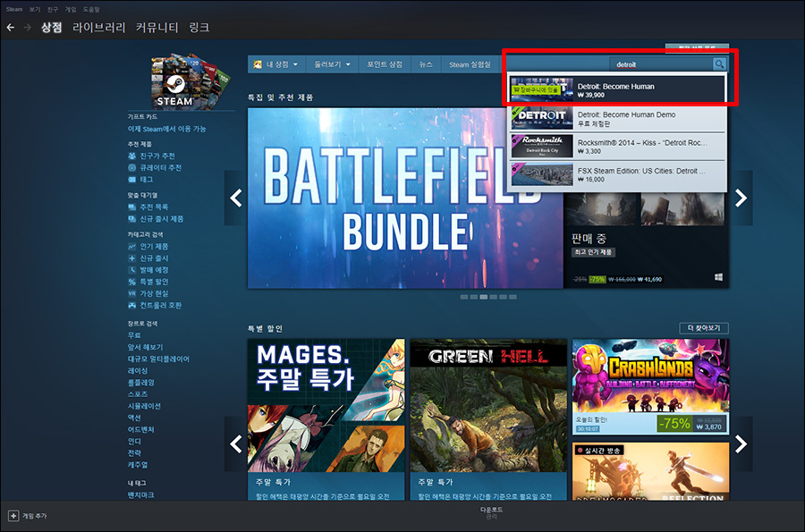The image size is (805, 532).
Task: Open the Green Hell weekend deal card
Action: 488,419
